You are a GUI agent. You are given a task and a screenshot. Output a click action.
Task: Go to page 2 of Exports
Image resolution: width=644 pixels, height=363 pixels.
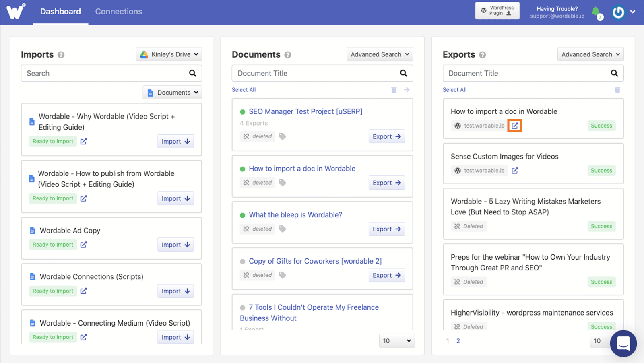pos(458,340)
